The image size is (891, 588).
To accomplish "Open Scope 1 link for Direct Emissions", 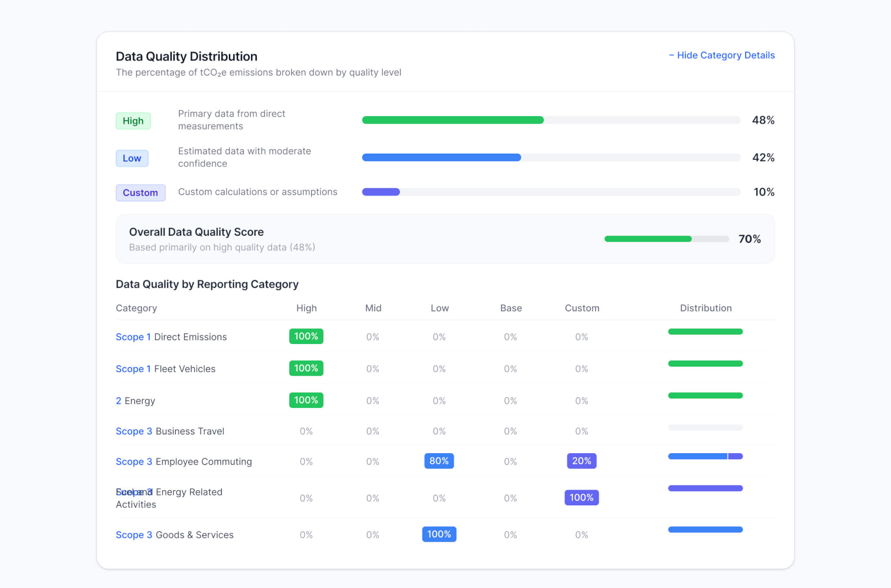I will (133, 337).
